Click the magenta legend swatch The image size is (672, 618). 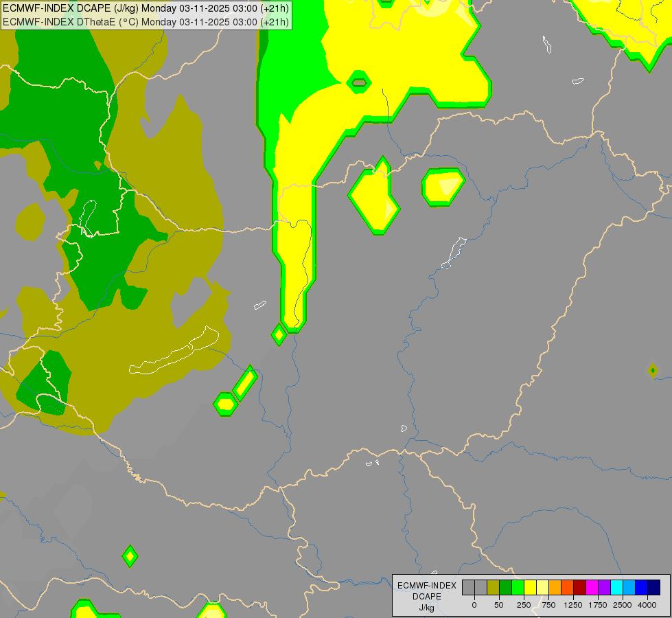pos(592,588)
